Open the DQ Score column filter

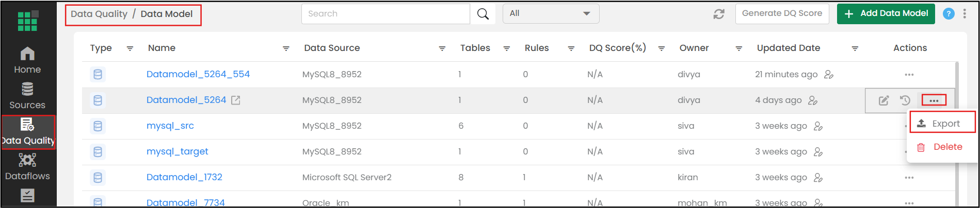click(662, 48)
